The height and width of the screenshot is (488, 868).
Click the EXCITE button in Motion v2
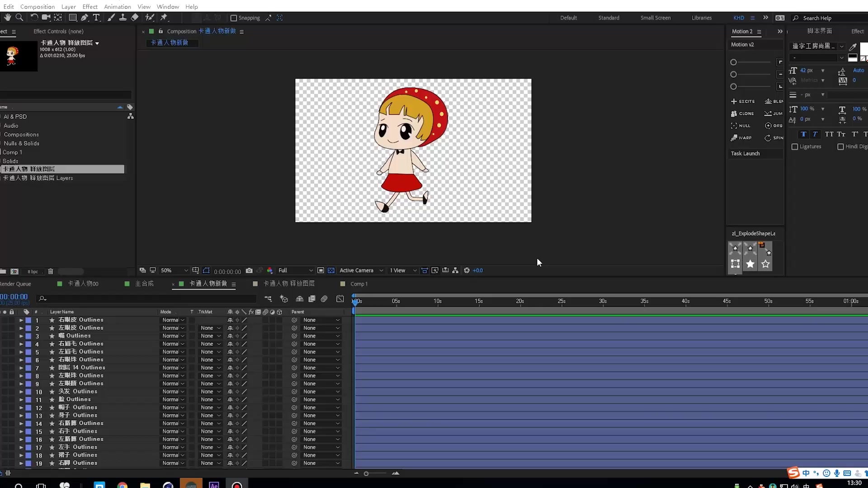point(742,101)
